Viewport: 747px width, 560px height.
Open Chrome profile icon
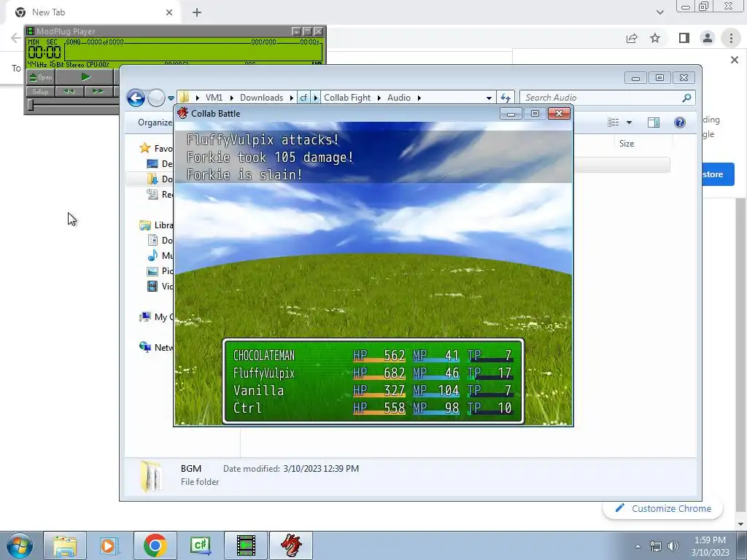pos(708,38)
